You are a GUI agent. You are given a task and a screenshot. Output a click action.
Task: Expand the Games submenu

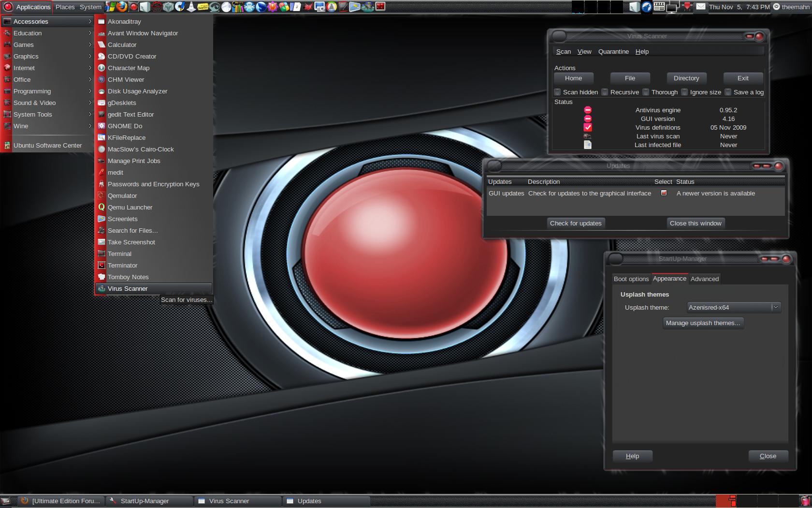click(x=47, y=45)
